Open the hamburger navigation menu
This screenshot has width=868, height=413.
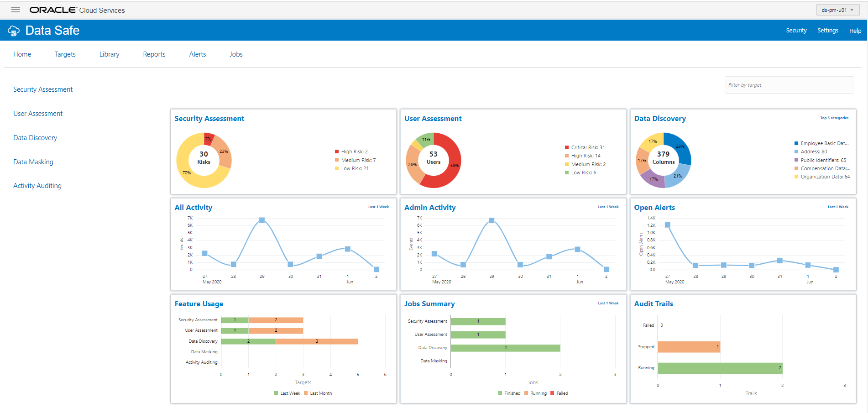pos(15,9)
